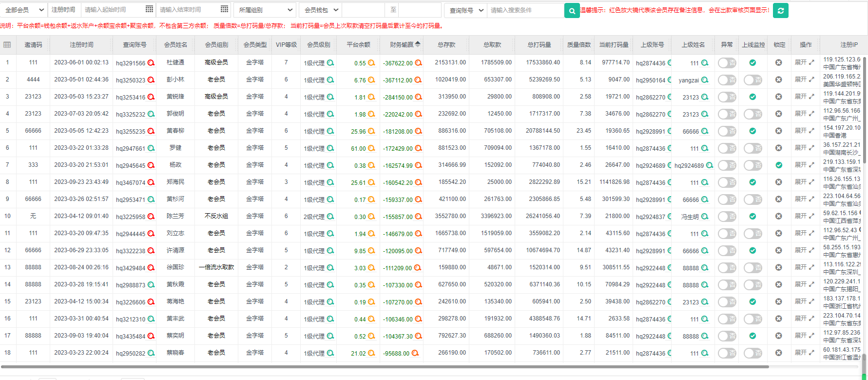This screenshot has width=868, height=380.
Task: Open calendar picker for end time field
Action: (224, 9)
